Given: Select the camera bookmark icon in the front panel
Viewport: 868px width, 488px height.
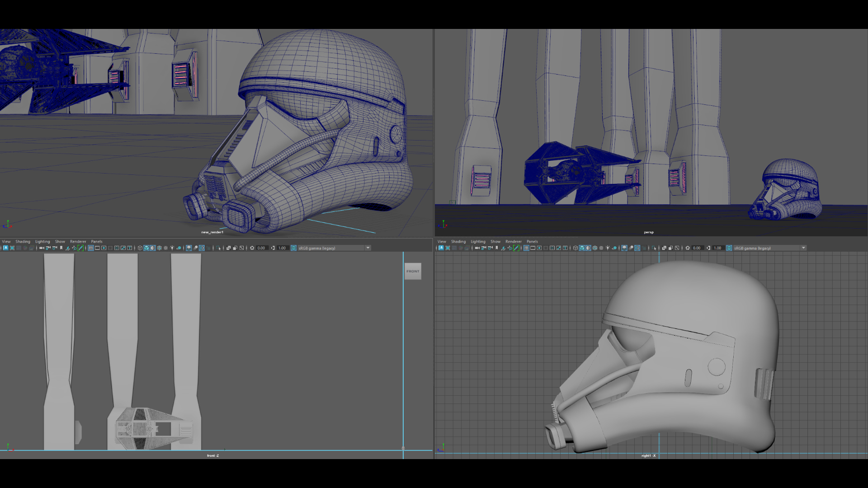Looking at the screenshot, I should click(x=61, y=248).
